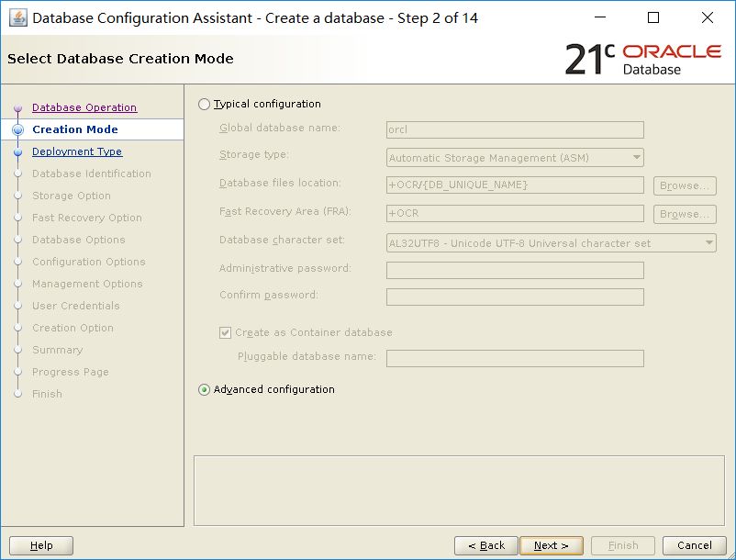This screenshot has height=560, width=736.
Task: Close the Database Configuration Assistant window
Action: point(708,17)
